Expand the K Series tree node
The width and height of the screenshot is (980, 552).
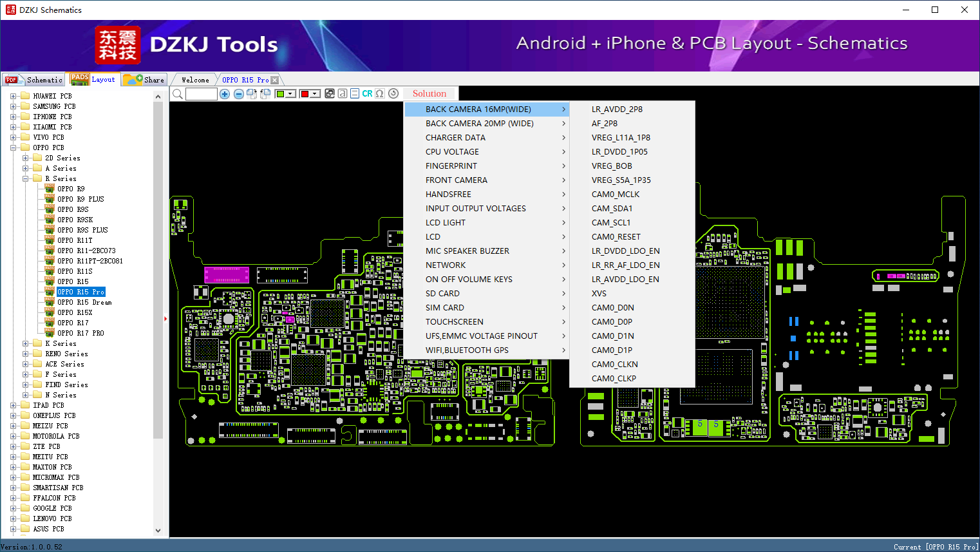(x=25, y=343)
